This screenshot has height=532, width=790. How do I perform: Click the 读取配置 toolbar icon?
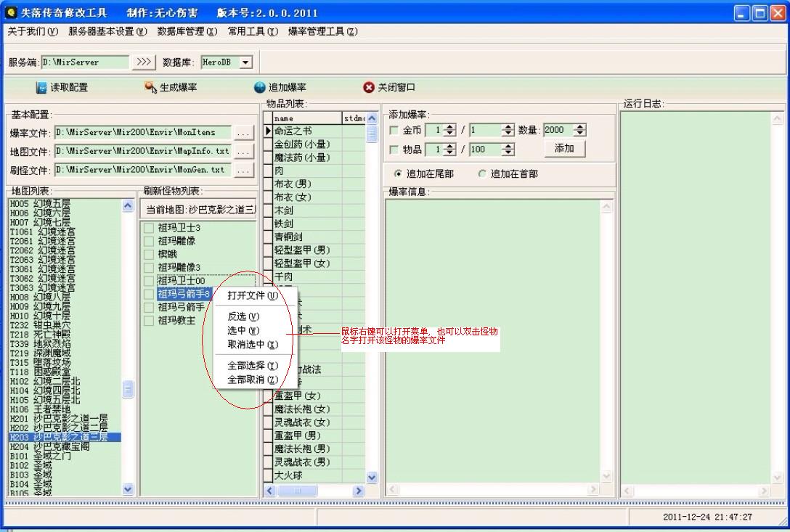pos(41,88)
